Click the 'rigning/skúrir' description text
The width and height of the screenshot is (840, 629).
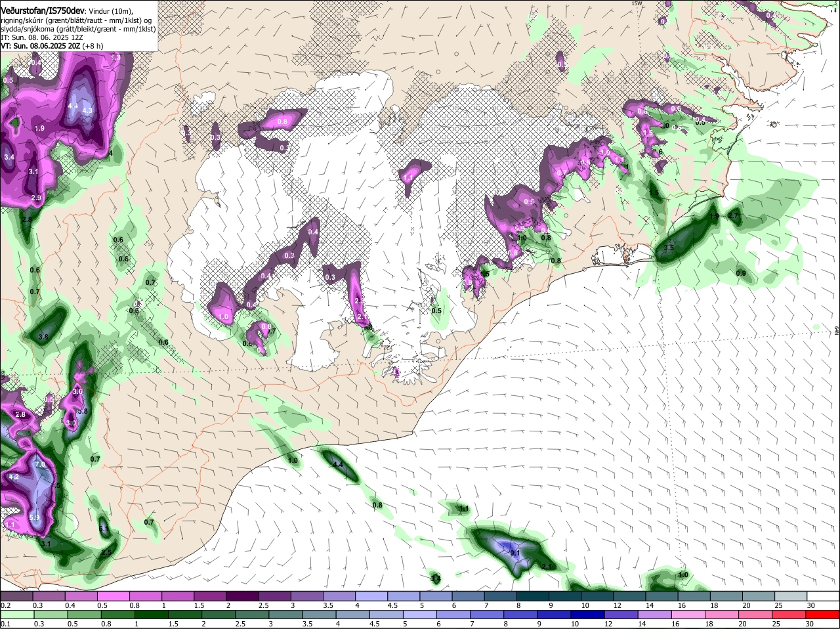tap(22, 20)
